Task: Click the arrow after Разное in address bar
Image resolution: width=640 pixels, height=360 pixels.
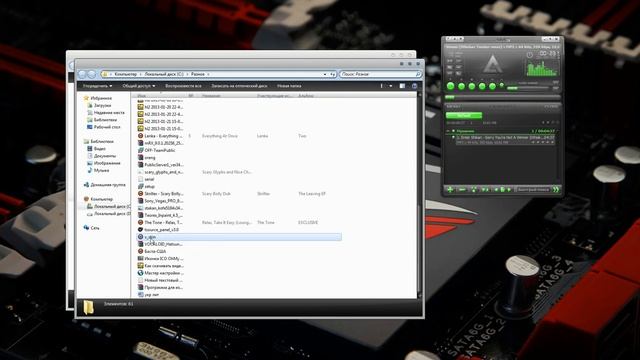Action: (x=208, y=74)
